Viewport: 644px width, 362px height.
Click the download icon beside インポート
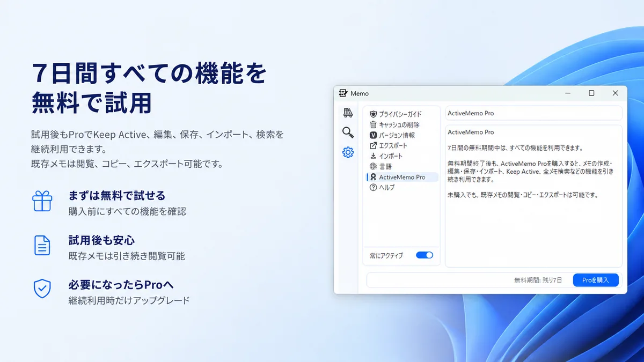coord(374,156)
